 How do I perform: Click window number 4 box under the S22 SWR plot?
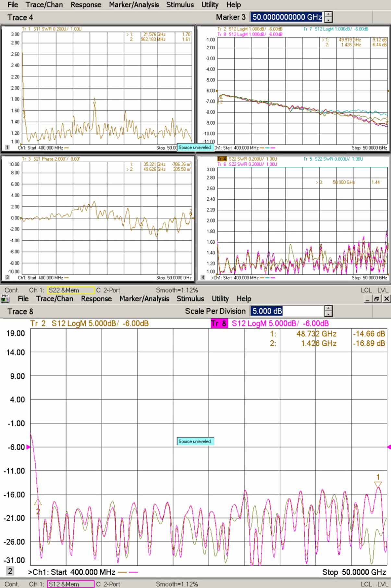(x=203, y=277)
